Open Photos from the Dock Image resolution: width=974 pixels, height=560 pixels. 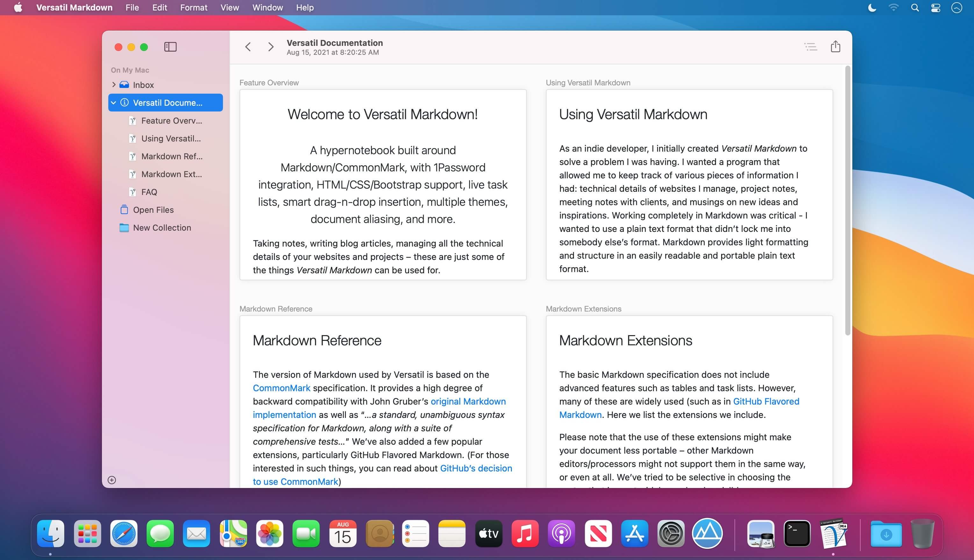coord(269,534)
